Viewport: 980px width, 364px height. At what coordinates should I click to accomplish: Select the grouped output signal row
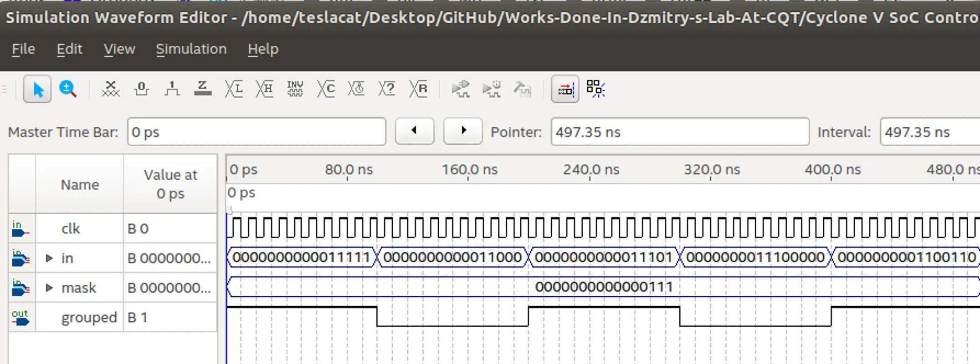coord(113,317)
